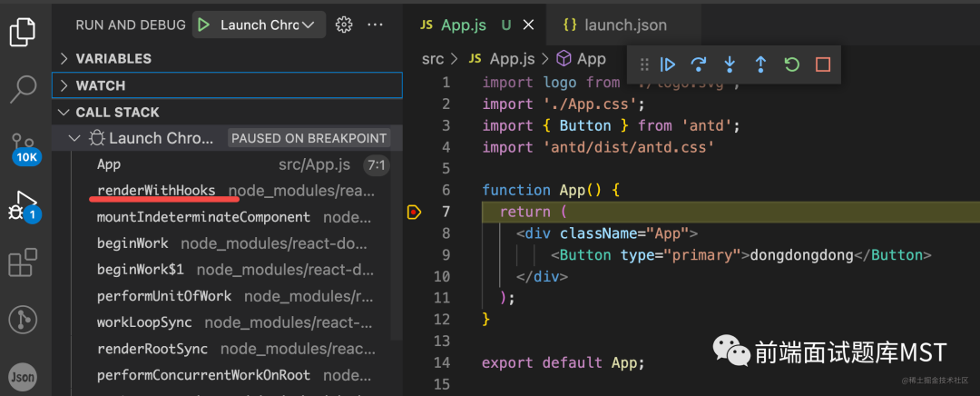Viewport: 980px width, 396px height.
Task: Grab the debug toolbar drag handle
Action: [645, 64]
